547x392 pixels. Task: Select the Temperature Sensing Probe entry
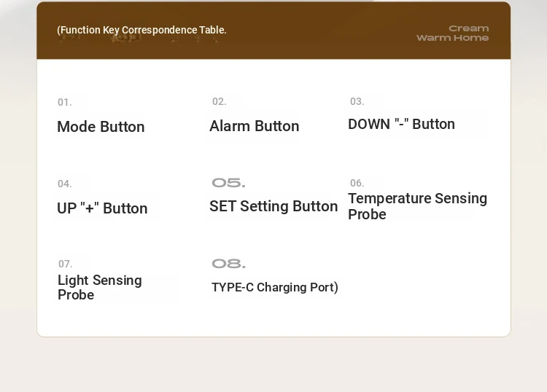pyautogui.click(x=418, y=206)
